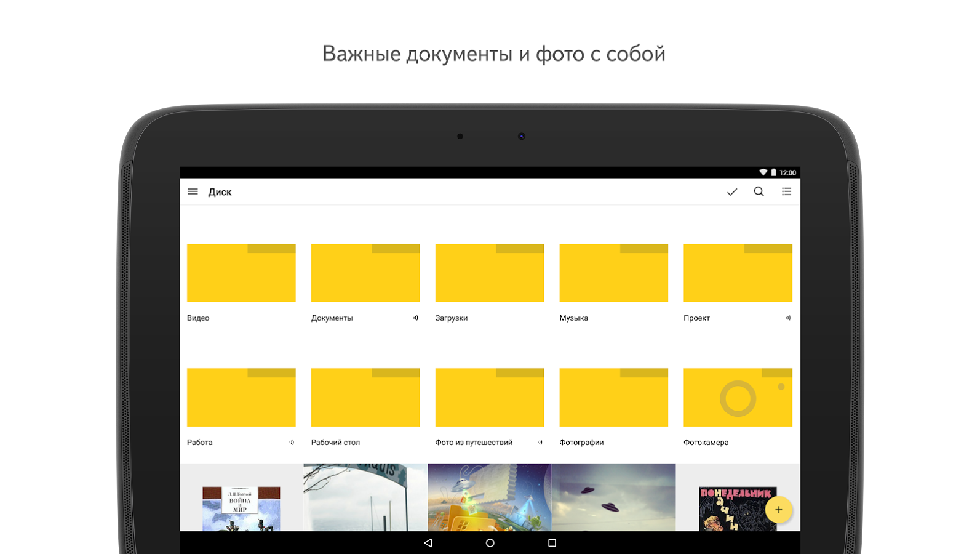Screen dimensions: 980x554
Task: Tap the Android recent apps square
Action: coord(552,543)
